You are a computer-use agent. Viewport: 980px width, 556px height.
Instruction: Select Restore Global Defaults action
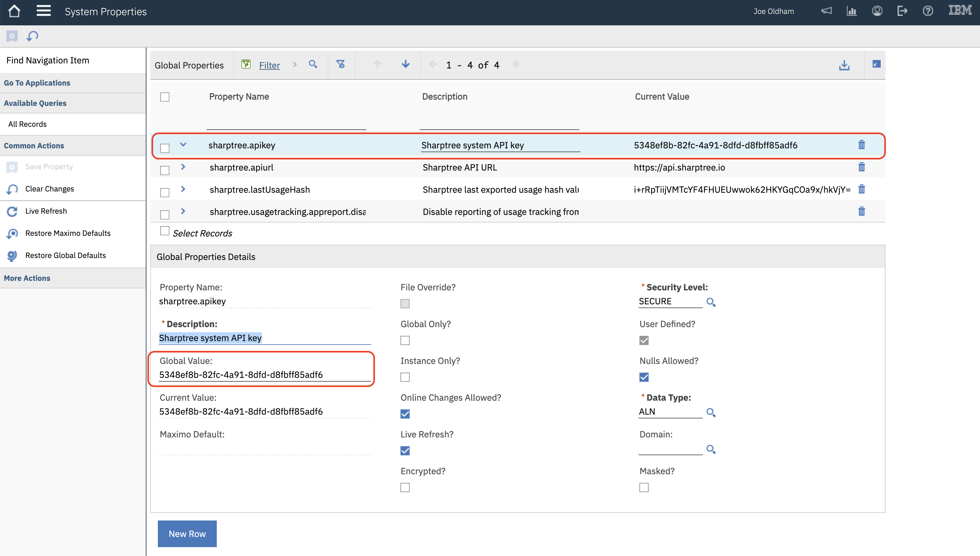click(65, 255)
